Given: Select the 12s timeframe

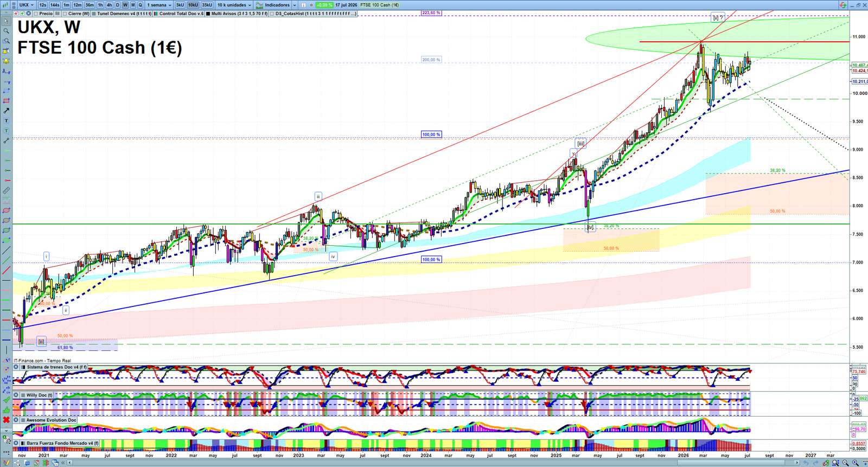Looking at the screenshot, I should tap(43, 5).
